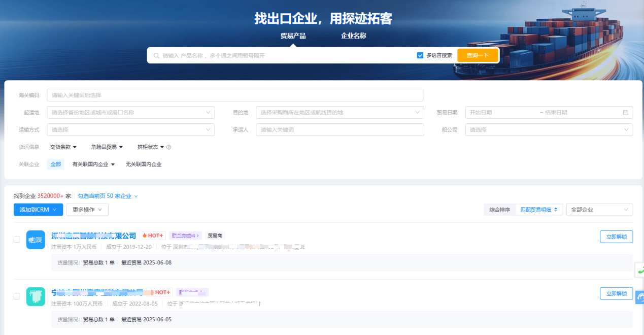Click the 最近贸易 2025-06-05 text

coord(147,320)
